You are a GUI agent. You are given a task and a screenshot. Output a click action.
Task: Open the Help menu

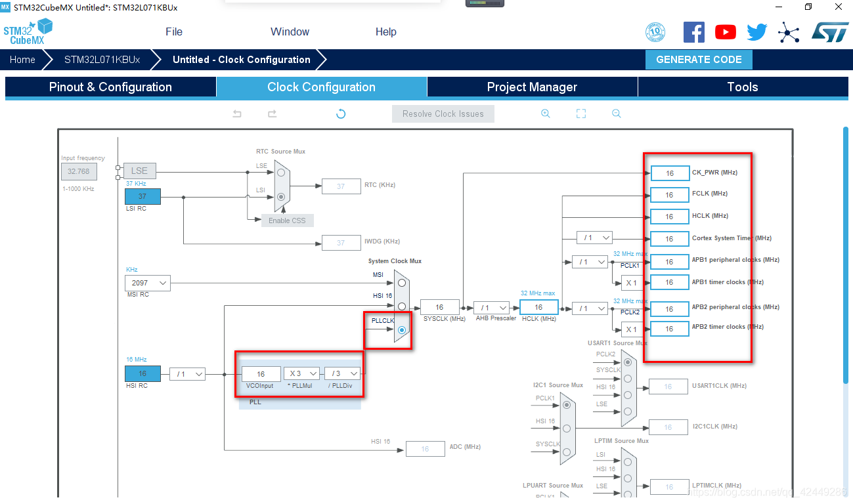386,31
